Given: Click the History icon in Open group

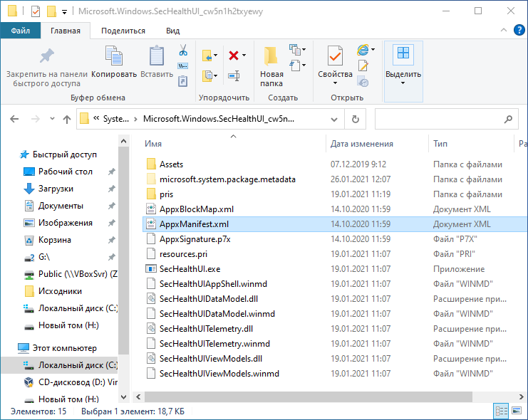Looking at the screenshot, I should (x=363, y=81).
